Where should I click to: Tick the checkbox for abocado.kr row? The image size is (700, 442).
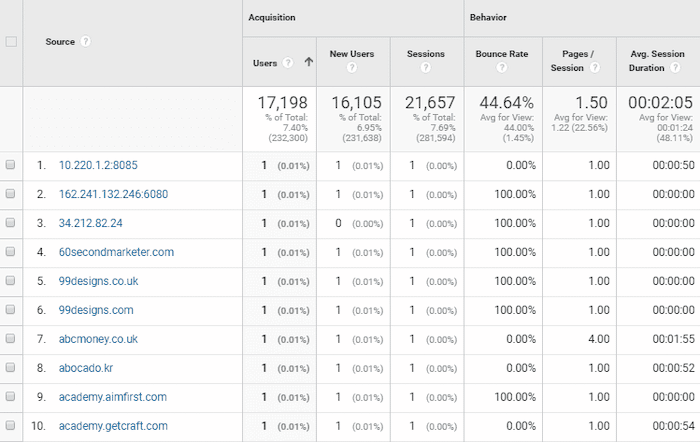[x=11, y=368]
